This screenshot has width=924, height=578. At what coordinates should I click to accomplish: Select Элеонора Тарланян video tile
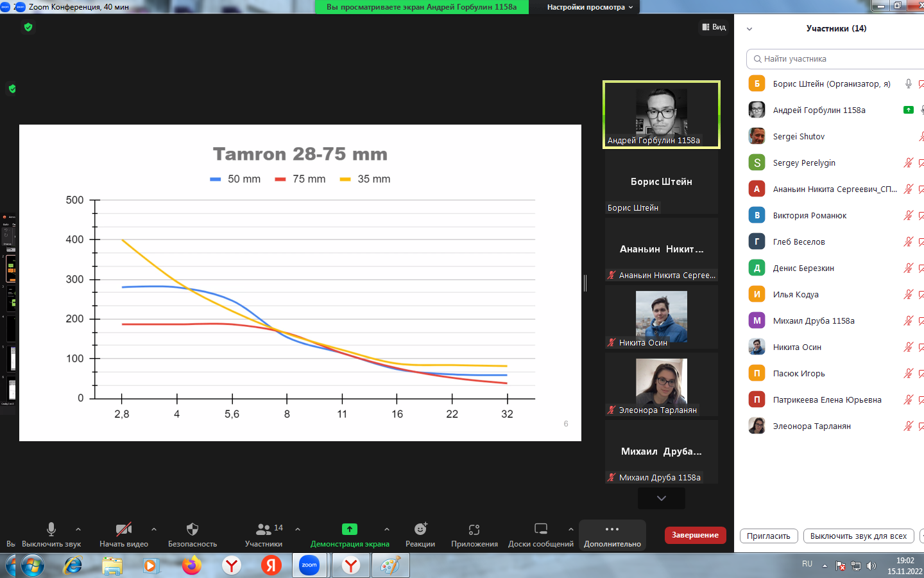662,384
